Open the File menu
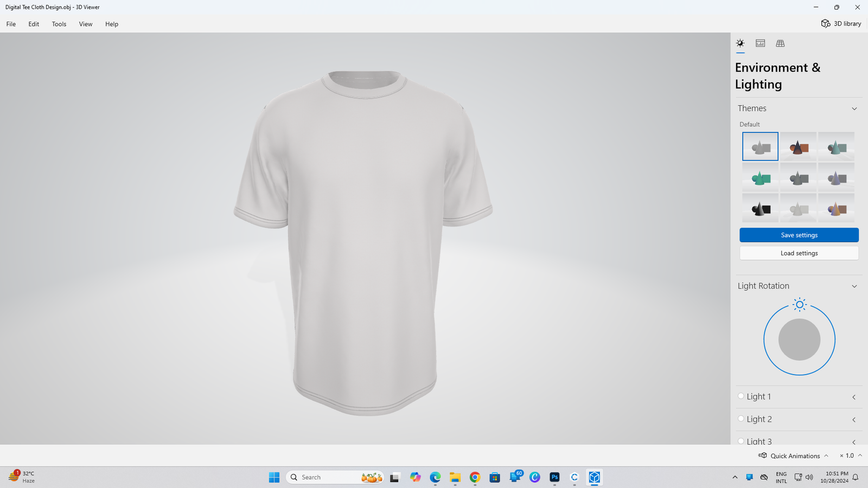Image resolution: width=868 pixels, height=488 pixels. [x=11, y=24]
